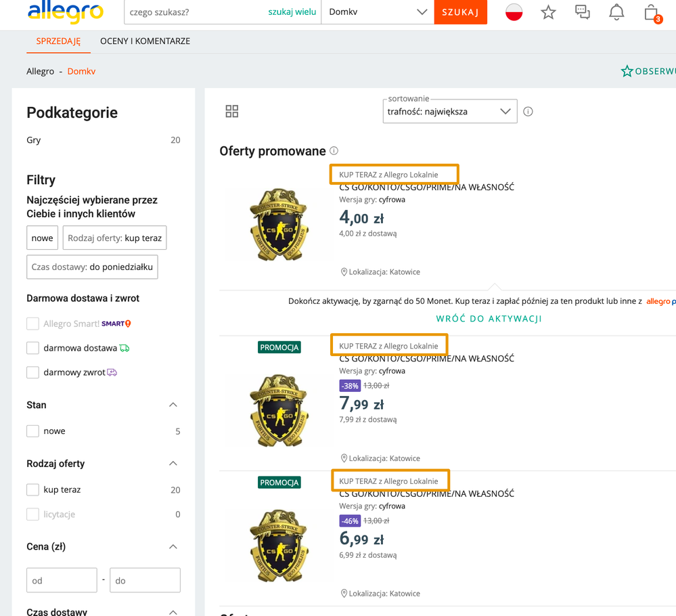Focus the price od input field
Viewport: 676px width, 616px height.
pyautogui.click(x=62, y=580)
